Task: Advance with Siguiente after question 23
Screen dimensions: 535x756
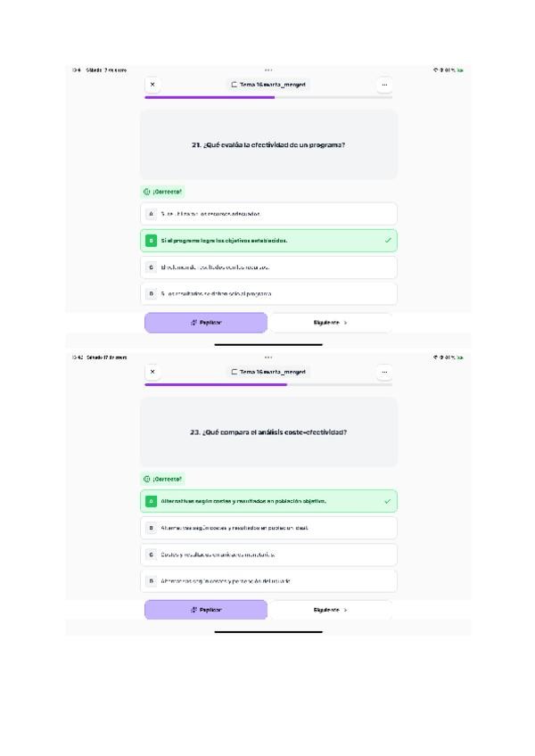Action: (x=330, y=610)
